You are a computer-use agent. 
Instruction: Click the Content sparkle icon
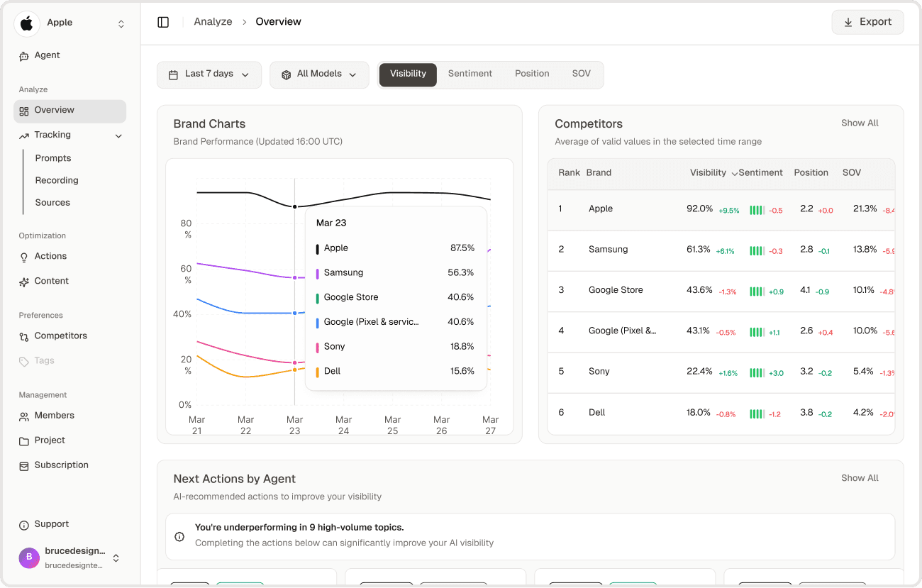coord(24,282)
